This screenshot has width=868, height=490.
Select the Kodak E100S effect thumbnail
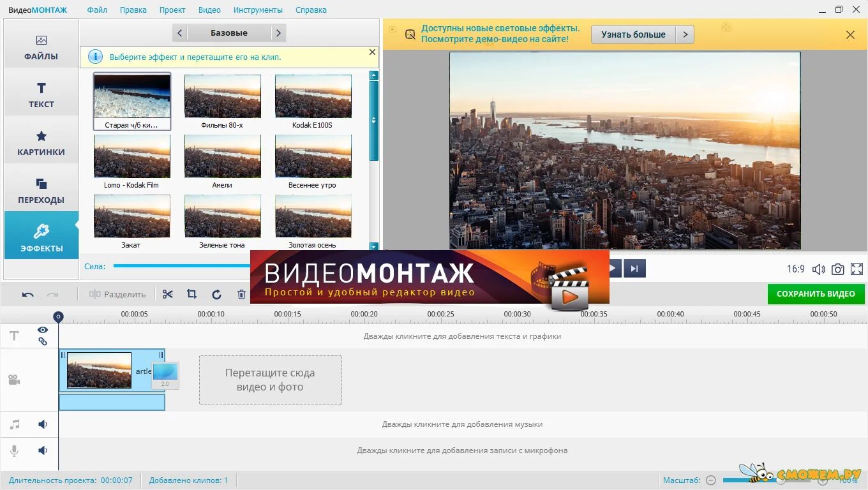313,96
